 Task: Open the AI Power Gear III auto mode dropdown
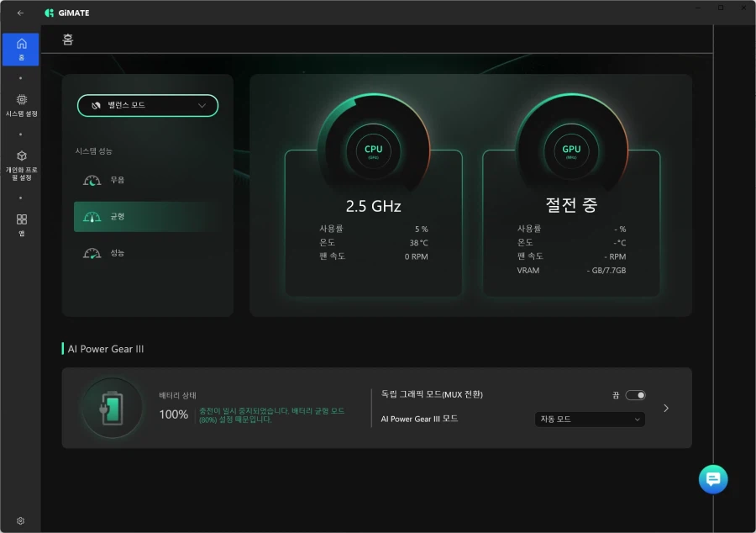[x=590, y=419]
